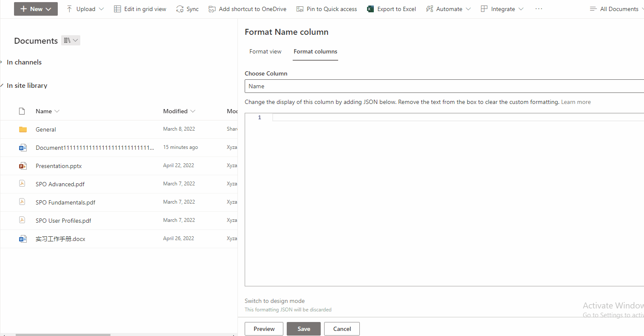Click the March 8, 2022 modified date
This screenshot has width=644, height=336.
tap(179, 129)
